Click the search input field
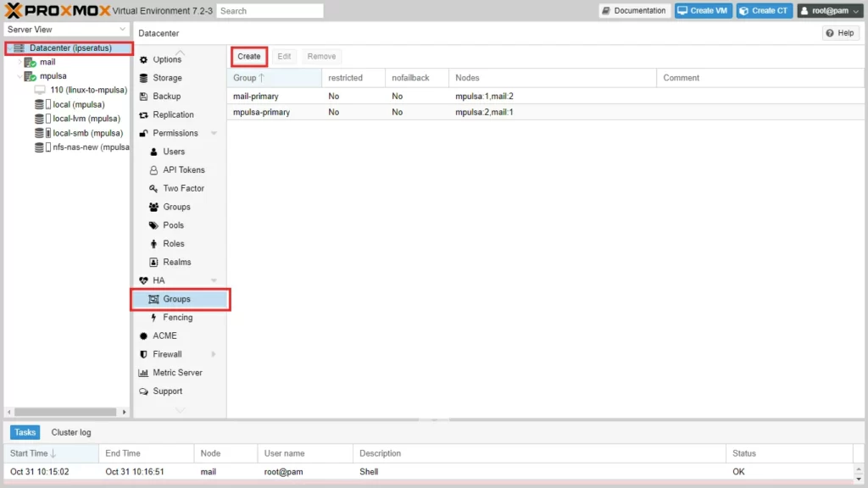Viewport: 868px width, 488px height. click(270, 11)
